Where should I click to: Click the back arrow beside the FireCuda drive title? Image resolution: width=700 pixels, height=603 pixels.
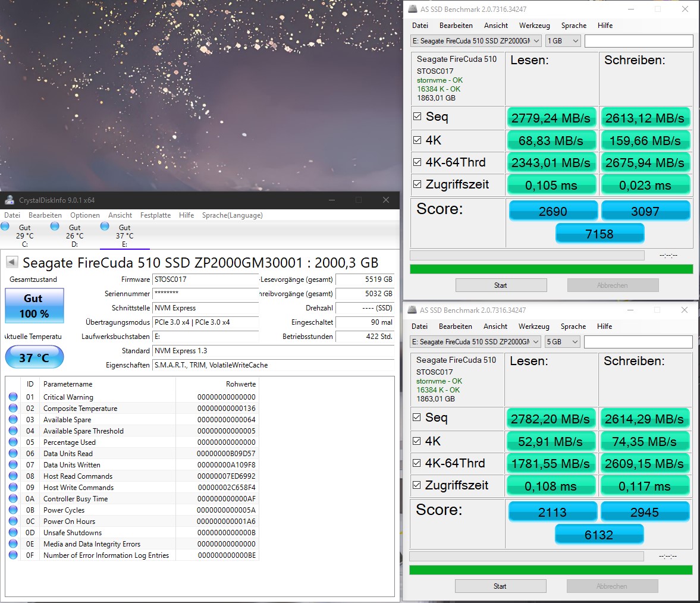coord(14,263)
